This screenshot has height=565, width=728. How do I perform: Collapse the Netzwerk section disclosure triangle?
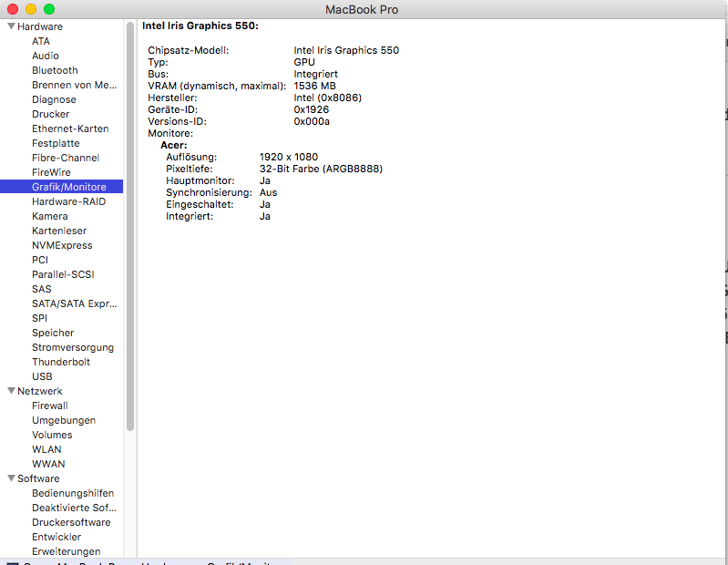(11, 391)
